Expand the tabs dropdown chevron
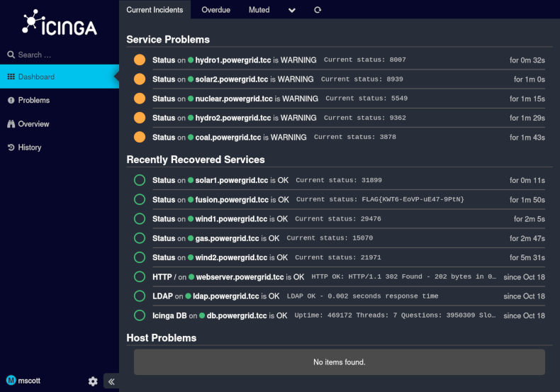The width and height of the screenshot is (560, 392). pyautogui.click(x=292, y=10)
